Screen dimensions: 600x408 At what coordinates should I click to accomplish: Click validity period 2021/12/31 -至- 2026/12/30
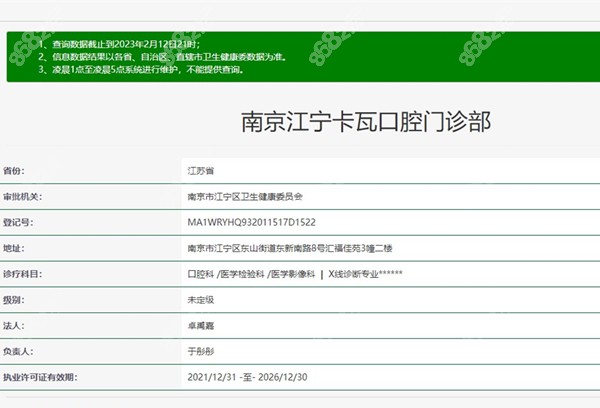click(247, 377)
